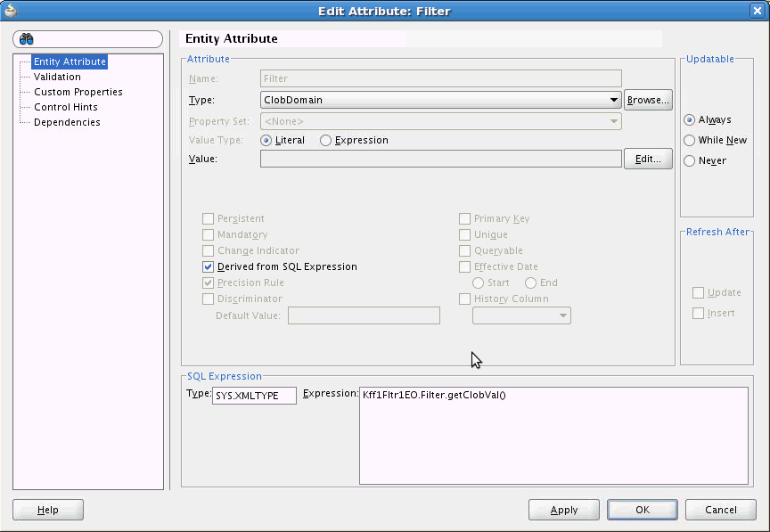The width and height of the screenshot is (770, 532).
Task: Toggle the History Column checkbox
Action: click(x=464, y=299)
